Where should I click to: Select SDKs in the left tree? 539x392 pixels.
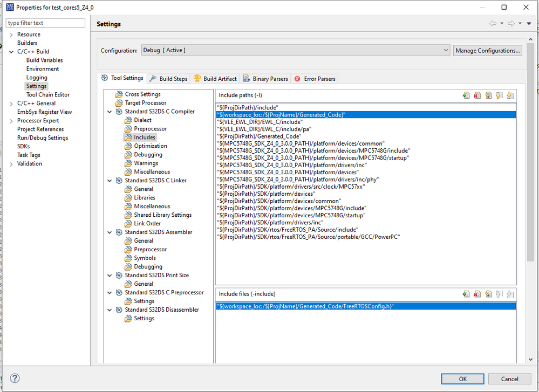tap(23, 146)
